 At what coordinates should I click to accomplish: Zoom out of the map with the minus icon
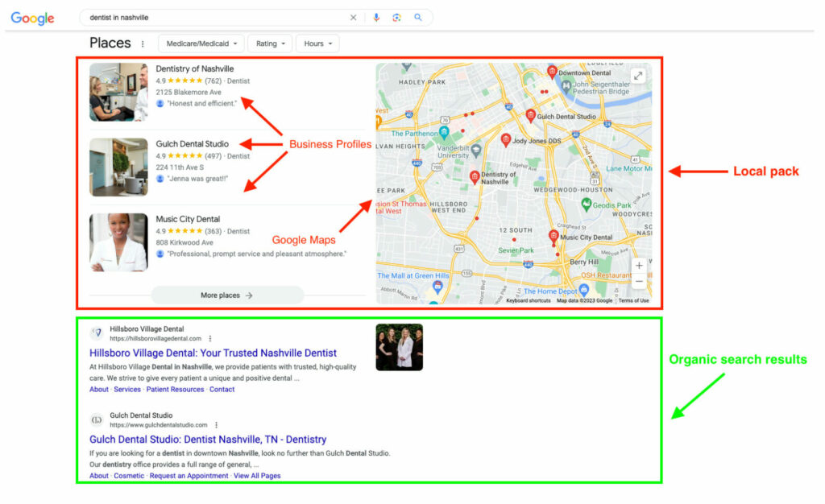[x=638, y=280]
